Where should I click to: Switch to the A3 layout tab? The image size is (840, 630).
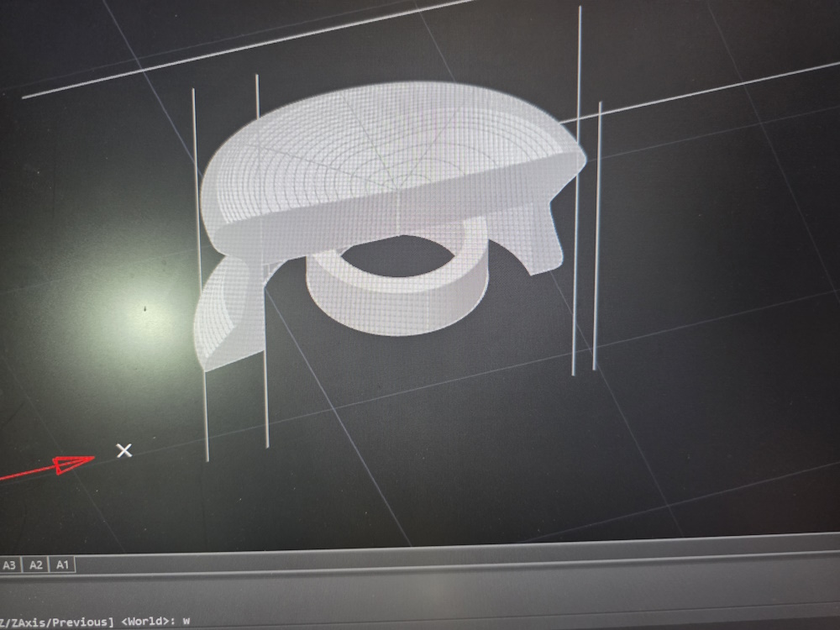[x=8, y=565]
